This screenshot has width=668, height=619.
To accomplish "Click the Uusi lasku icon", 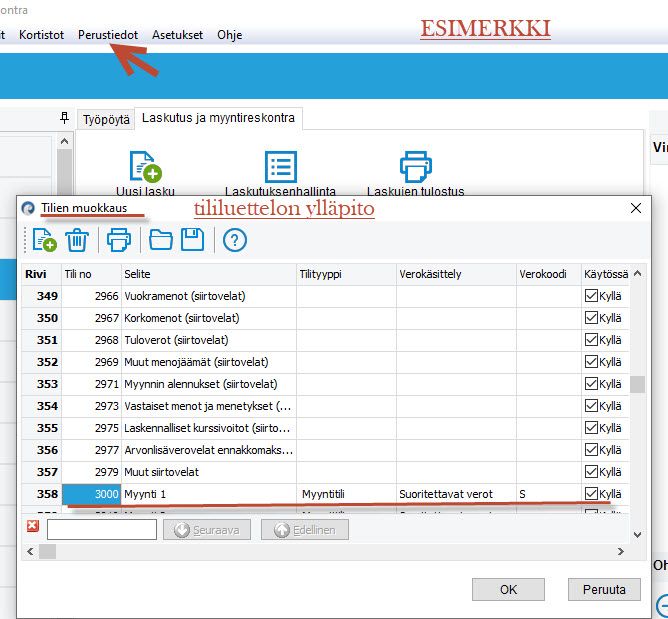I will pos(146,167).
